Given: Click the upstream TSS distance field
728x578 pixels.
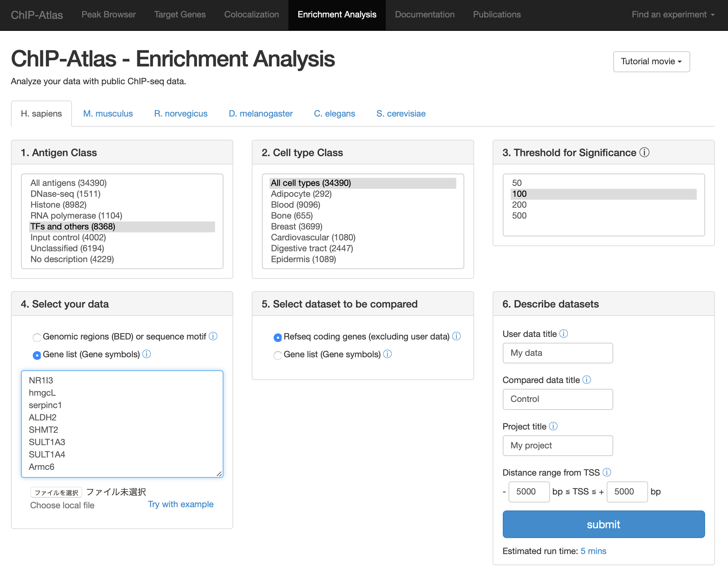Looking at the screenshot, I should [x=529, y=492].
